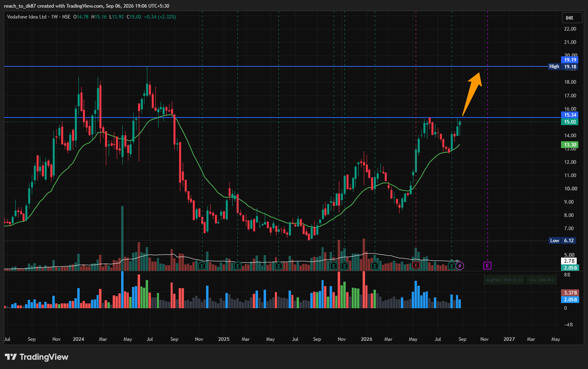Click the blue 2.05B lower pane label
This screenshot has height=369, width=588.
coord(569,299)
